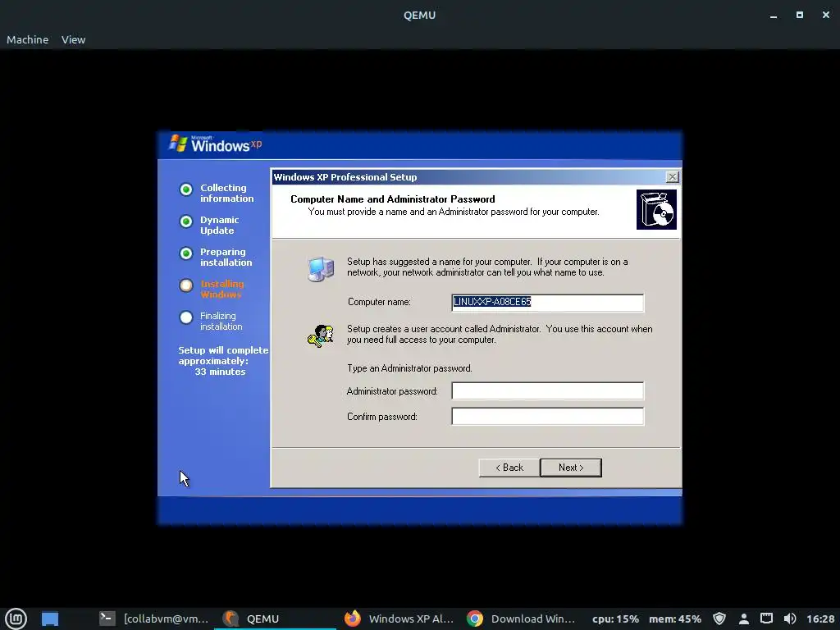Click the Back button in Setup
The height and width of the screenshot is (630, 840).
(x=509, y=468)
